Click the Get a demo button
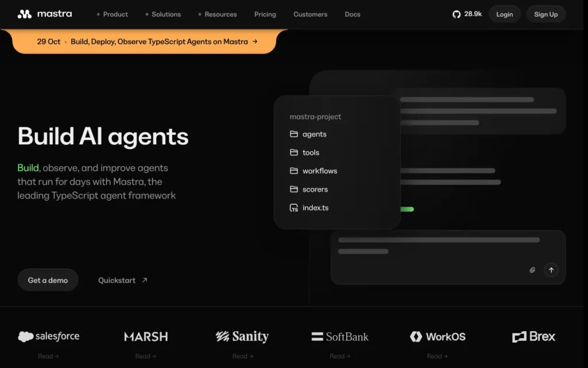This screenshot has height=368, width=588. click(x=48, y=280)
